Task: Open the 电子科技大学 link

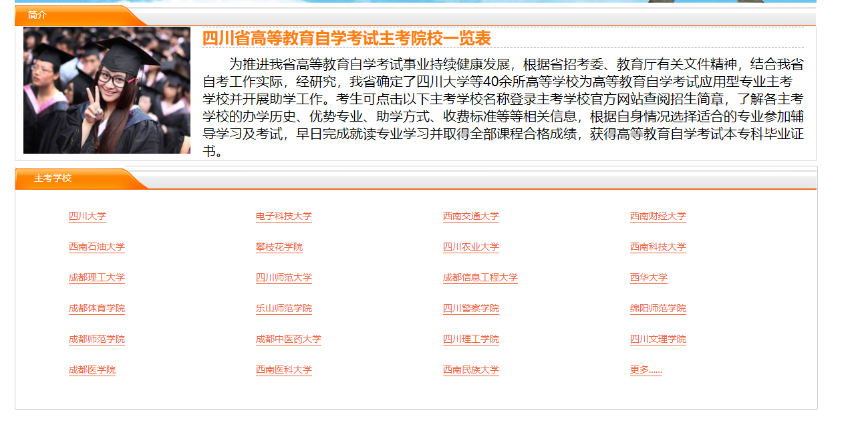Action: click(x=284, y=217)
